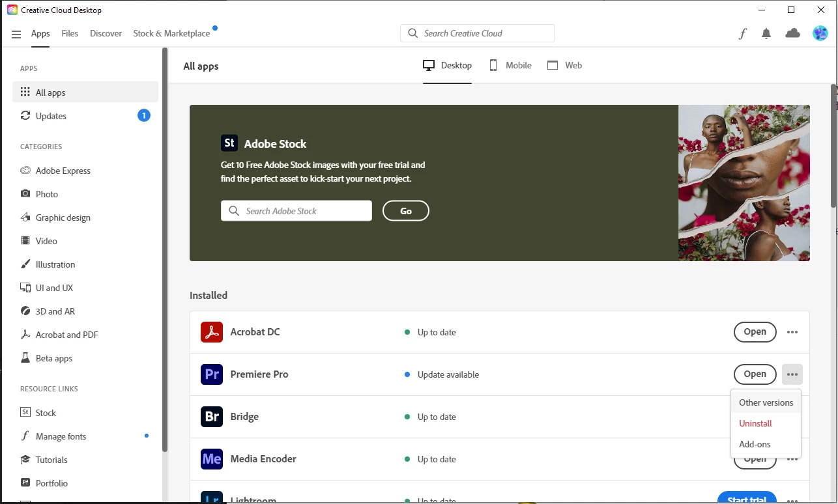Select All apps in sidebar

[85, 92]
